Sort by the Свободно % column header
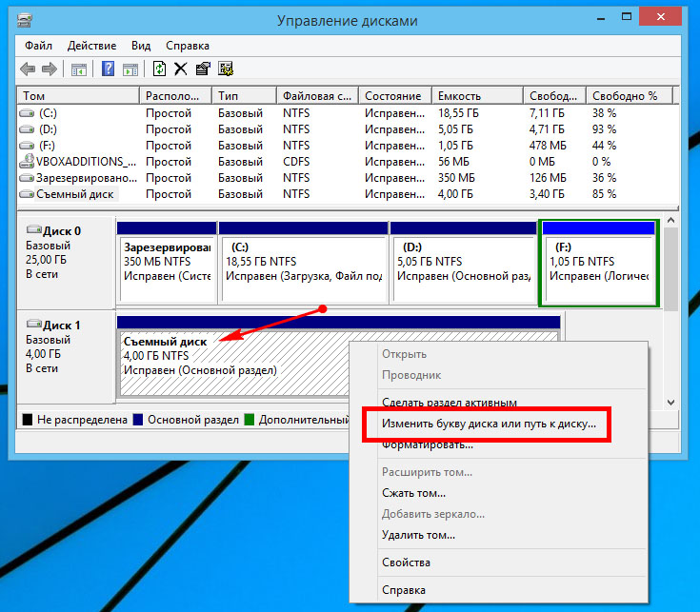The image size is (700, 612). (x=629, y=95)
